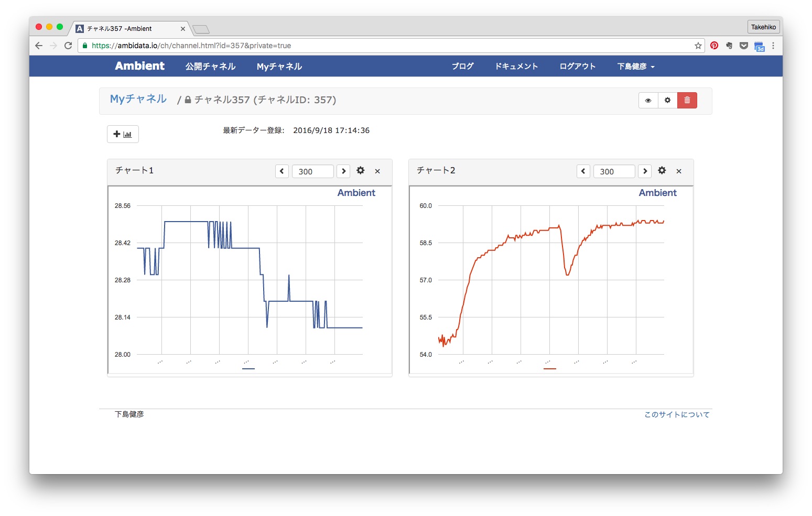The height and width of the screenshot is (516, 812).
Task: Open チャート2 settings gear
Action: click(x=662, y=170)
